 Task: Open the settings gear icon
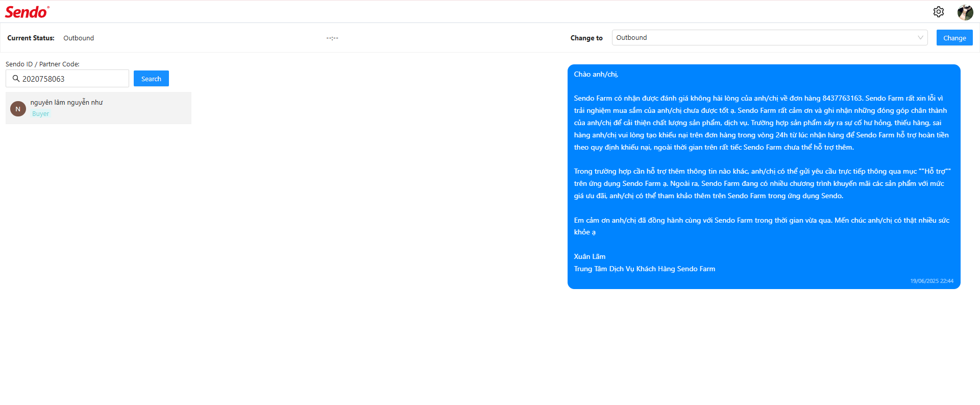coord(938,12)
